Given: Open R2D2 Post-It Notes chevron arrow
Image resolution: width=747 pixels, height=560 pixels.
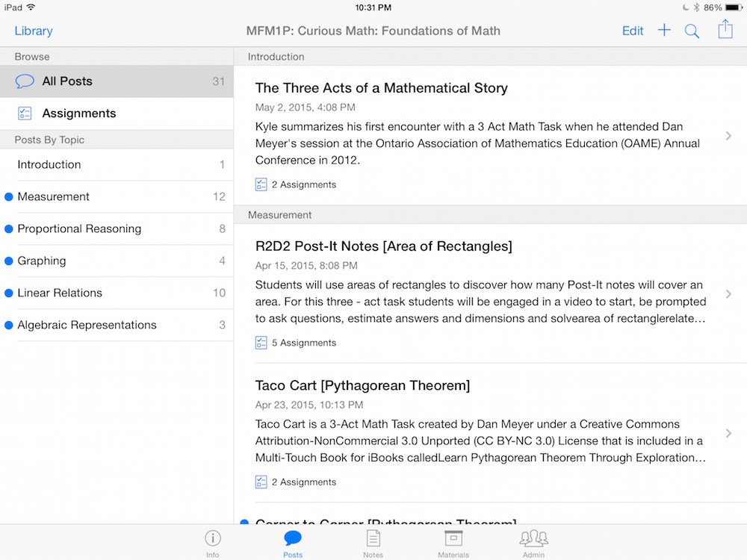Looking at the screenshot, I should pos(728,294).
